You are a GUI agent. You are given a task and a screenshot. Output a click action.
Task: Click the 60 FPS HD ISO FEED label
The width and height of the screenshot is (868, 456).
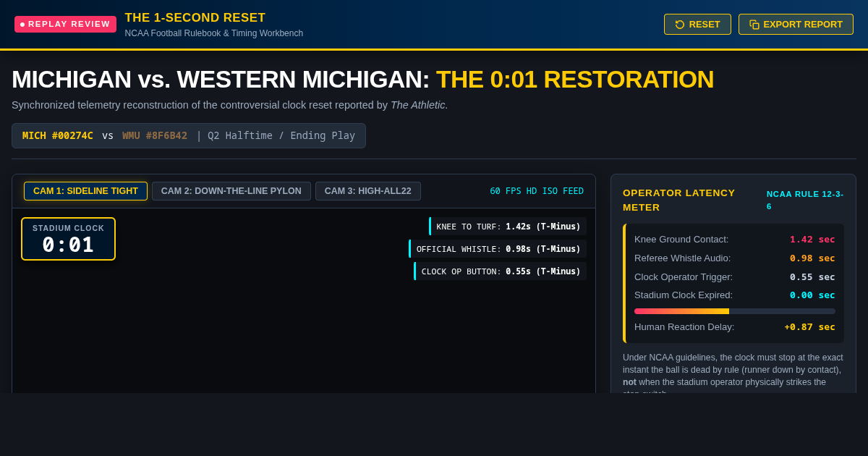pyautogui.click(x=537, y=191)
